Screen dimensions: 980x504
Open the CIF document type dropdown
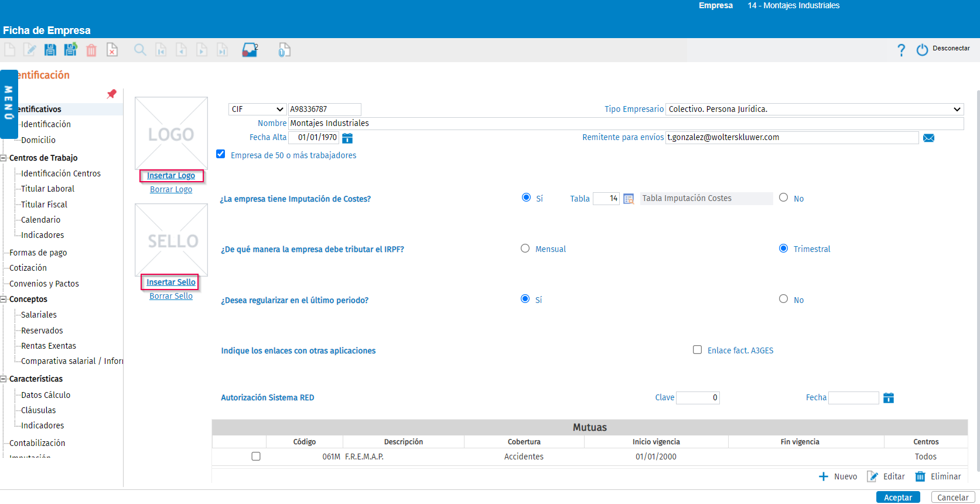click(257, 110)
